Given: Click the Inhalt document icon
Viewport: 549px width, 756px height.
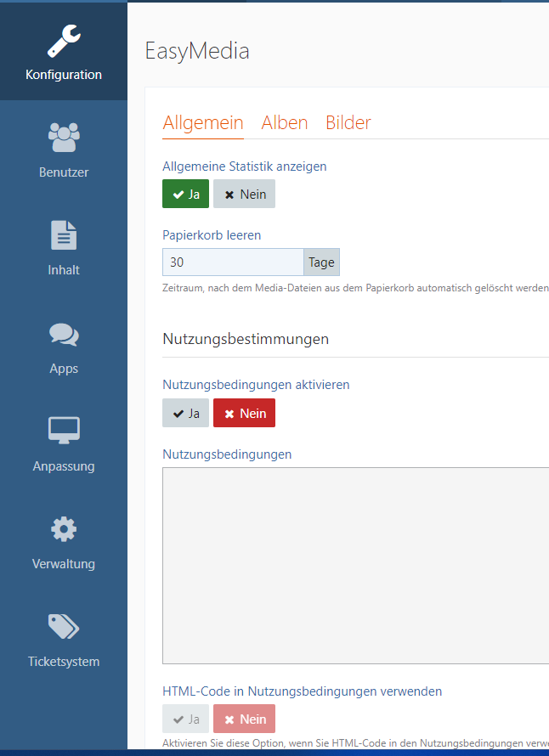Looking at the screenshot, I should 64,235.
